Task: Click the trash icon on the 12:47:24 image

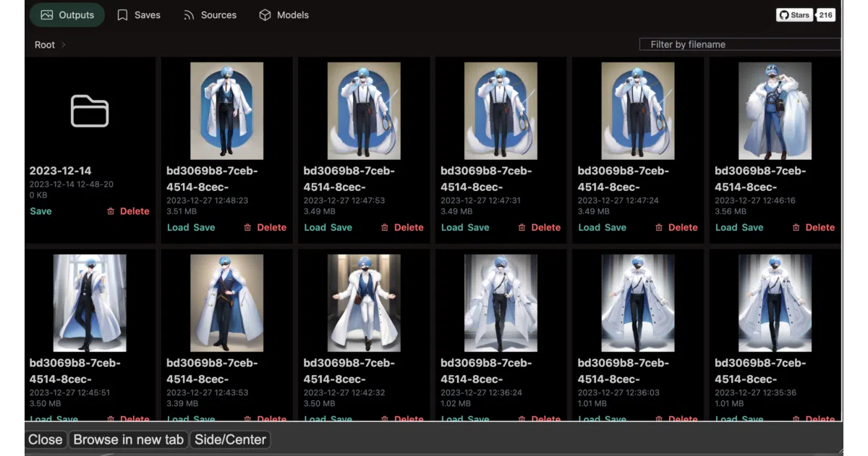Action: click(x=659, y=227)
